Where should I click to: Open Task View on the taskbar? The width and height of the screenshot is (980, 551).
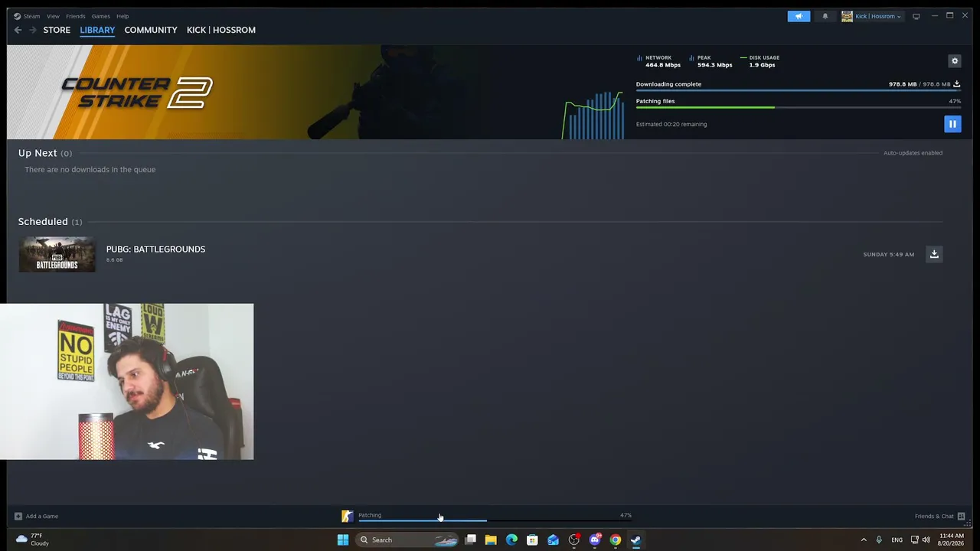(471, 540)
